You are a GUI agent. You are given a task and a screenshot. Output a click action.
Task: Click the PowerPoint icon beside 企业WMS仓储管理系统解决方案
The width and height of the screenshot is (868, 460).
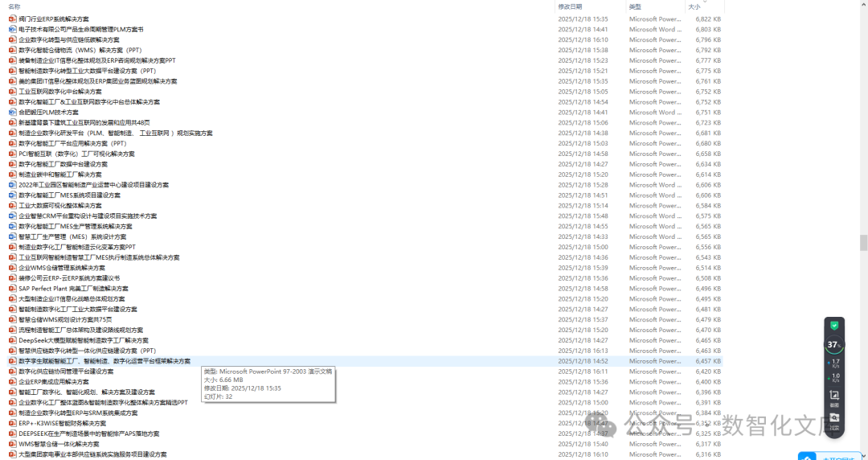click(x=13, y=268)
